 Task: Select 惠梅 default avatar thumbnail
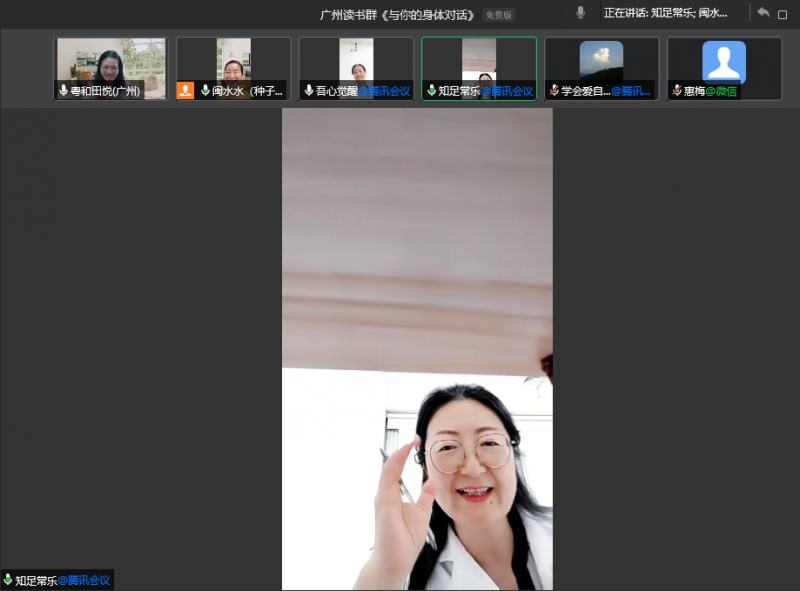point(724,60)
